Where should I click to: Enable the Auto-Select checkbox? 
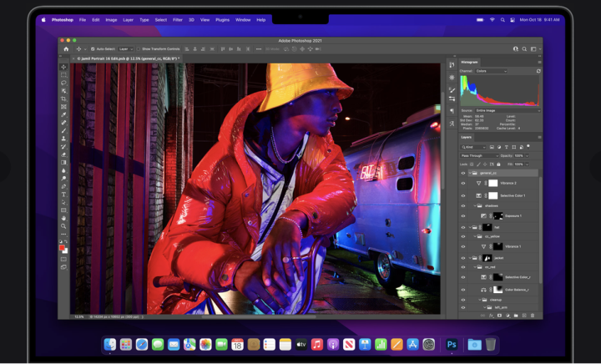point(93,49)
